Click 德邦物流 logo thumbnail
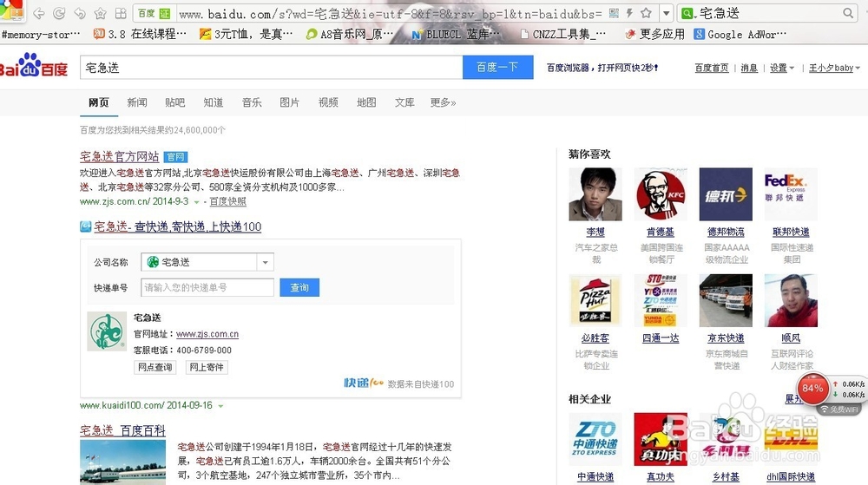The width and height of the screenshot is (868, 485). pos(726,194)
